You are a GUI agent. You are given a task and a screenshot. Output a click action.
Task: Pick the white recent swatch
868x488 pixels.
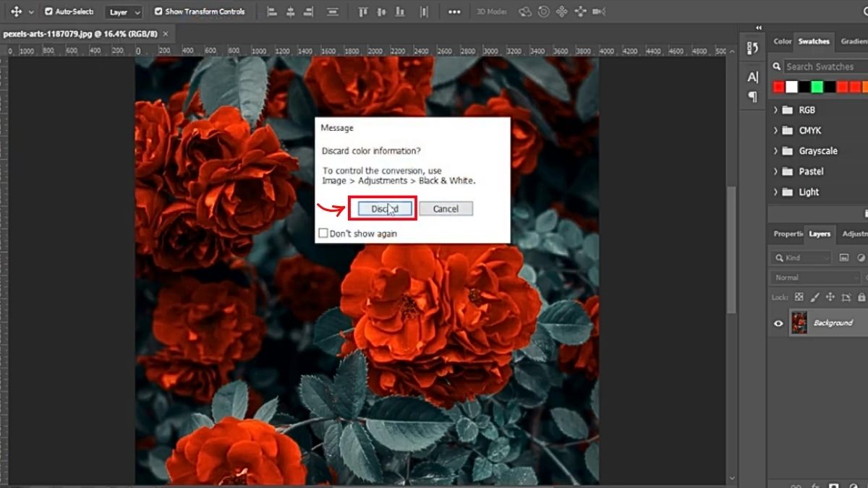tap(792, 87)
